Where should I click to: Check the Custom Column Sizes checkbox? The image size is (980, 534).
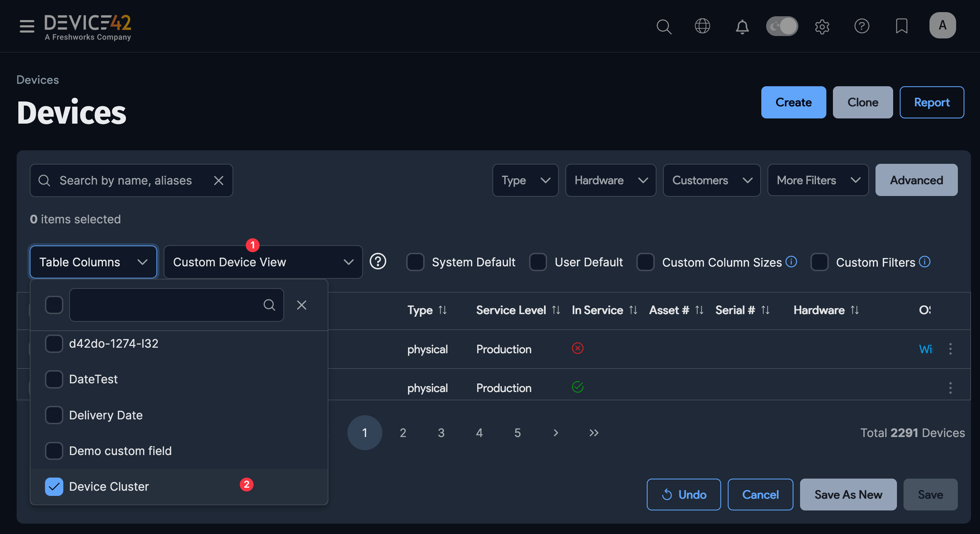[x=645, y=262]
